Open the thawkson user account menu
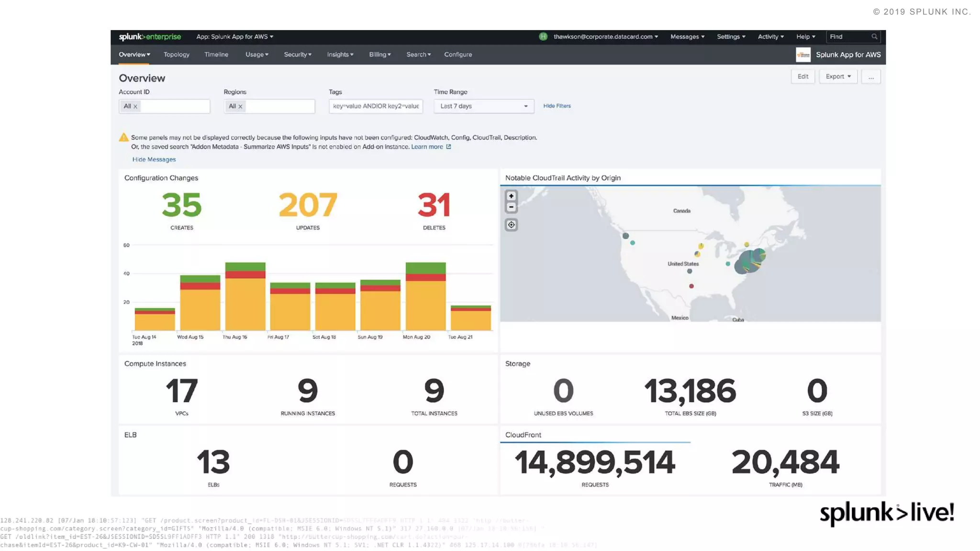980x551 pixels. point(605,37)
